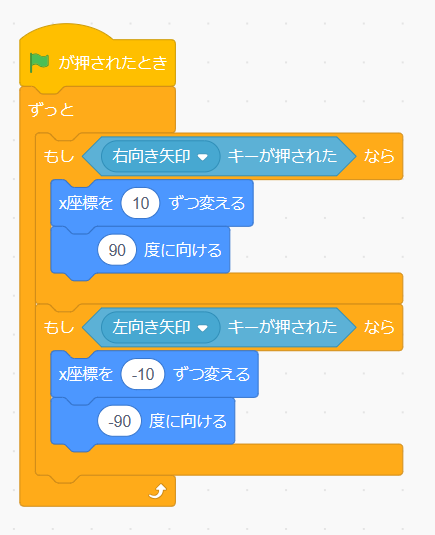The height and width of the screenshot is (535, 435).
Task: Select the -90 degree direction field
Action: point(119,421)
